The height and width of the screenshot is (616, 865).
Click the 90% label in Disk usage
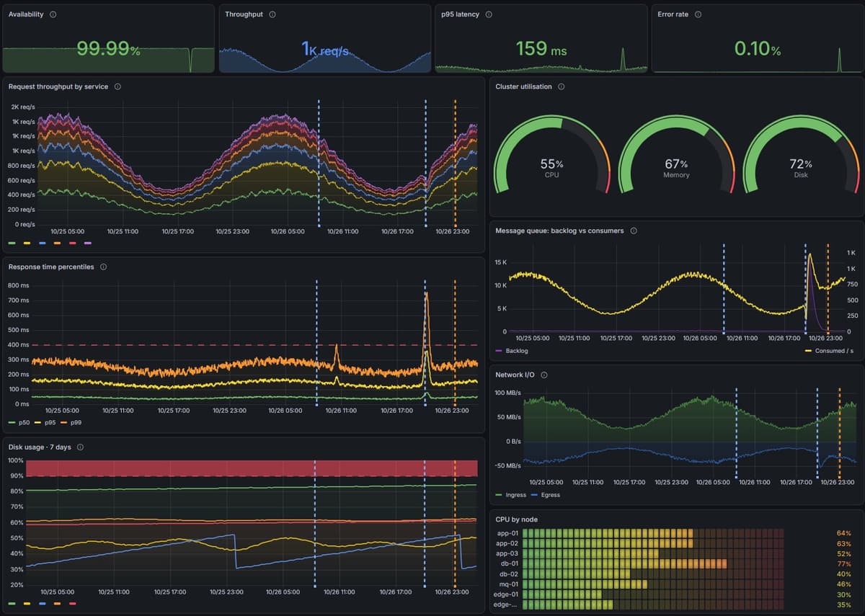16,476
